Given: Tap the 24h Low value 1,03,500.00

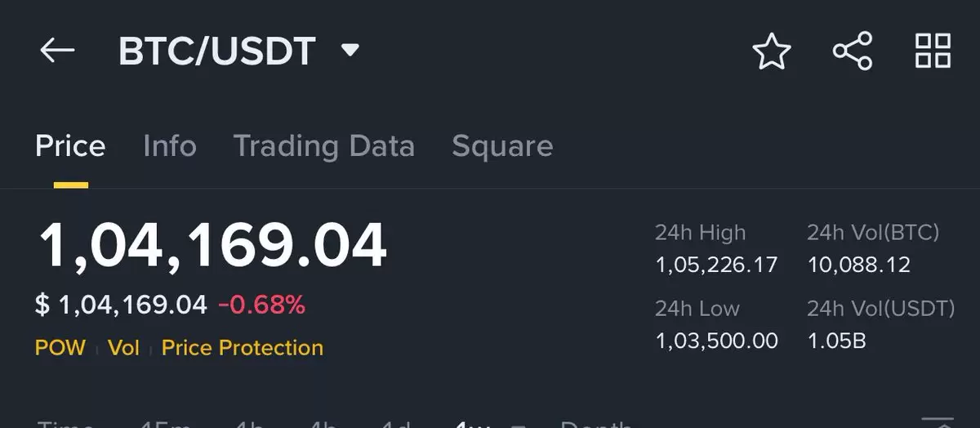Looking at the screenshot, I should [x=716, y=341].
